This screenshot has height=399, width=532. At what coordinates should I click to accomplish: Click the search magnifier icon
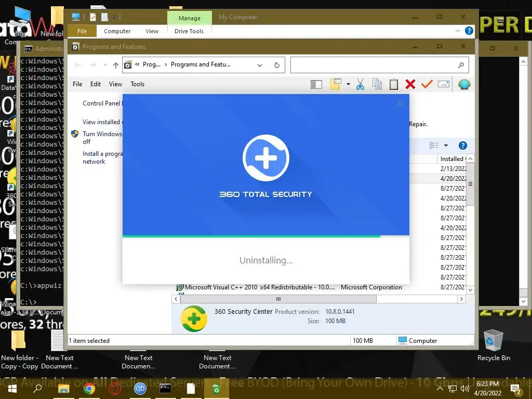tap(461, 65)
